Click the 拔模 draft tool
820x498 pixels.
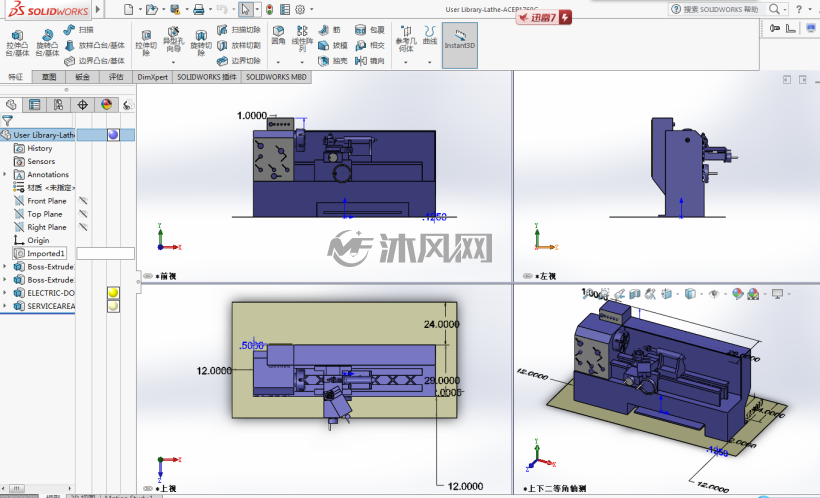(x=332, y=46)
